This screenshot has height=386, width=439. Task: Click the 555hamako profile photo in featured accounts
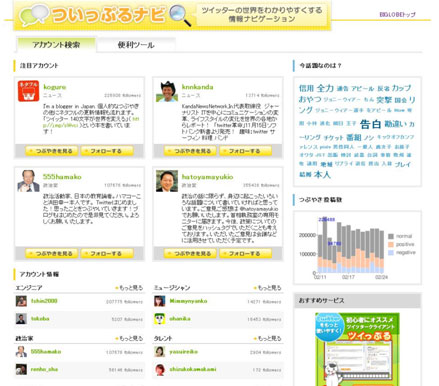28,181
